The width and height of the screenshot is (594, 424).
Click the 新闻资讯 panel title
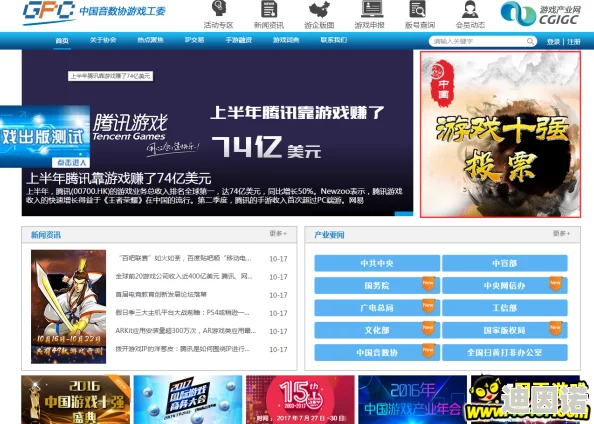tap(46, 235)
